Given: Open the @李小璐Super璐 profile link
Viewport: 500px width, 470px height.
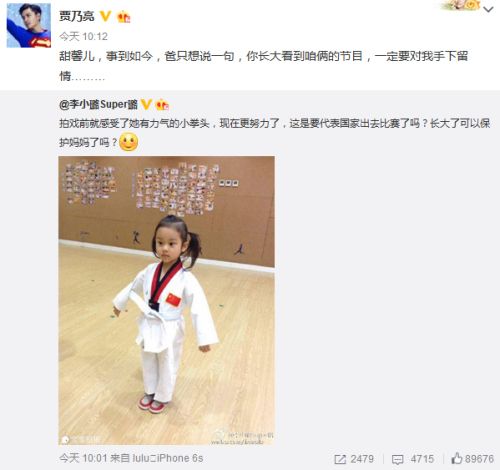Looking at the screenshot, I should (98, 105).
